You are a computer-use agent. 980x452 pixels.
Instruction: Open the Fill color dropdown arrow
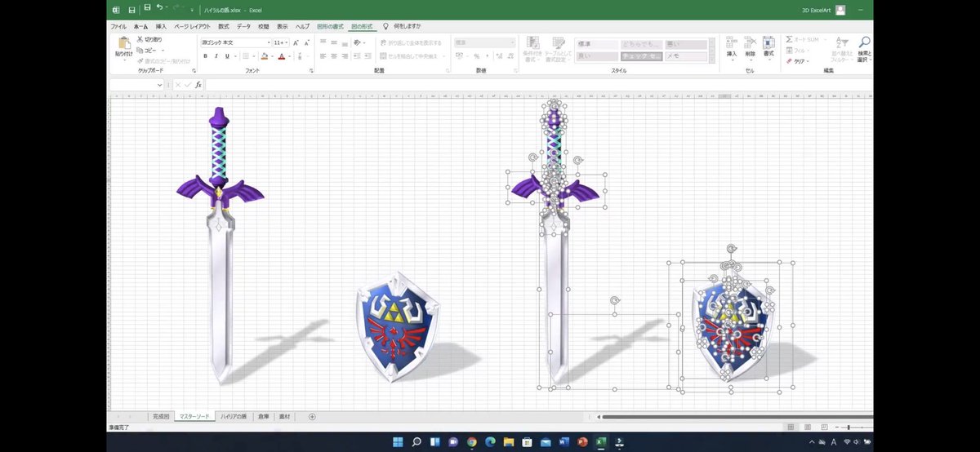(x=270, y=56)
